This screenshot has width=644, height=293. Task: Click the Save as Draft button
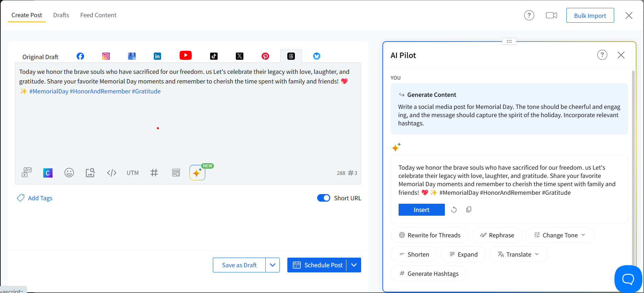click(239, 265)
